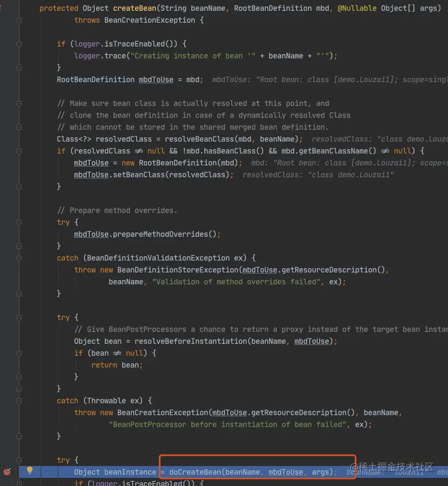Click the prepareMethodOverrides call
The image size is (448, 486).
(160, 234)
